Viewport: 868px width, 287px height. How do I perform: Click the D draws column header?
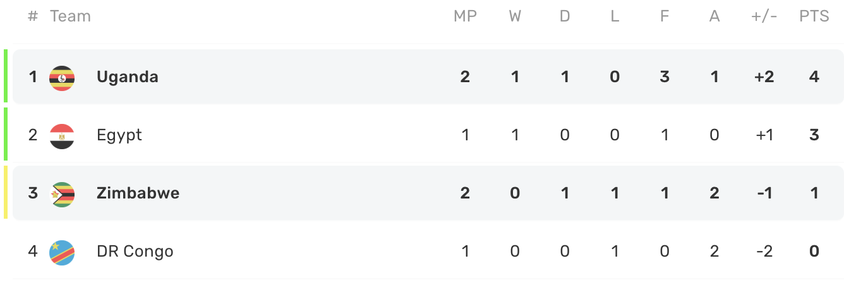click(565, 16)
